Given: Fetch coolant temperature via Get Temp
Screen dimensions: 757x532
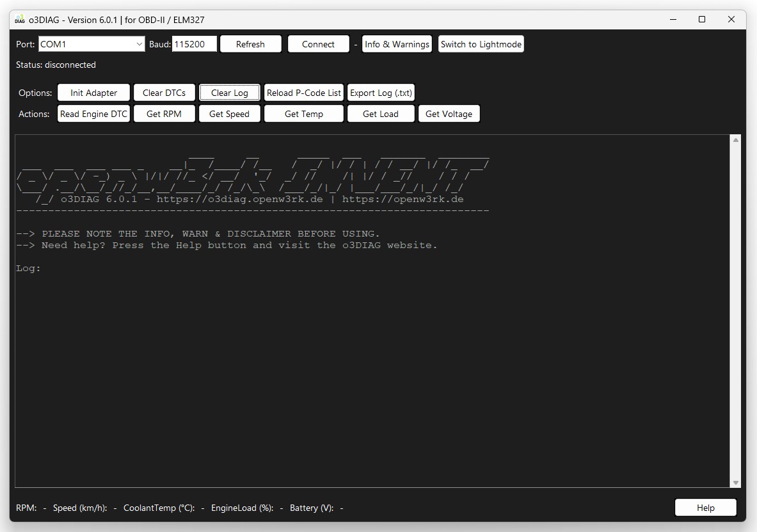Looking at the screenshot, I should 303,113.
